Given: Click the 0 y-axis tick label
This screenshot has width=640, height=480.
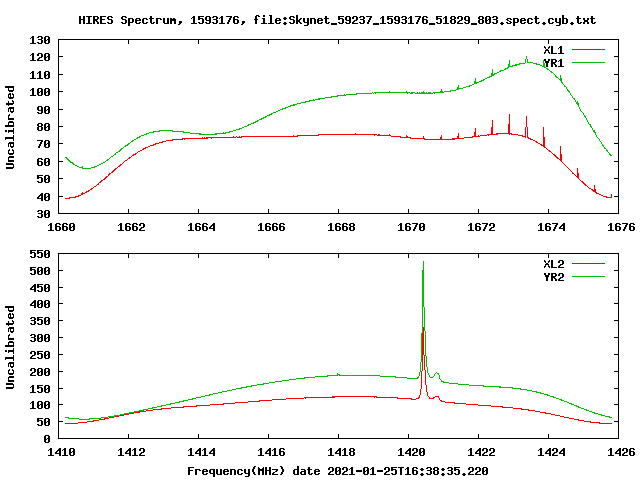Looking at the screenshot, I should (x=47, y=440).
